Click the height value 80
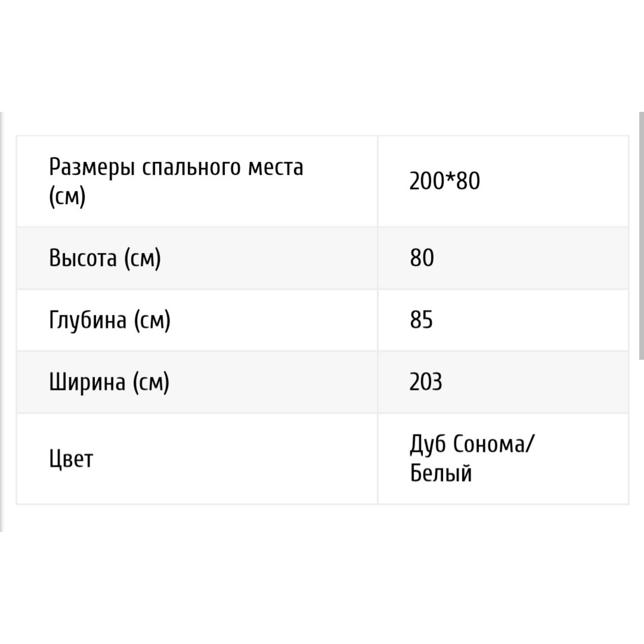 (422, 258)
